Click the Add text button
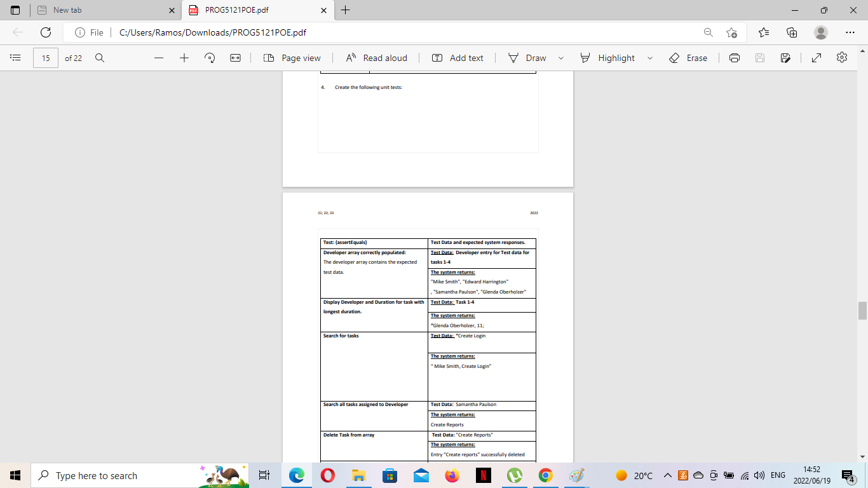This screenshot has height=488, width=868. [459, 58]
